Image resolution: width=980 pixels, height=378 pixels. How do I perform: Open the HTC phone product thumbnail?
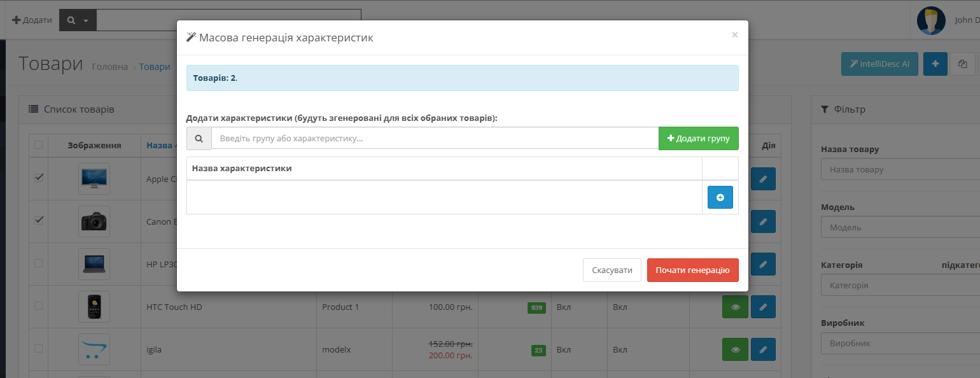tap(94, 307)
